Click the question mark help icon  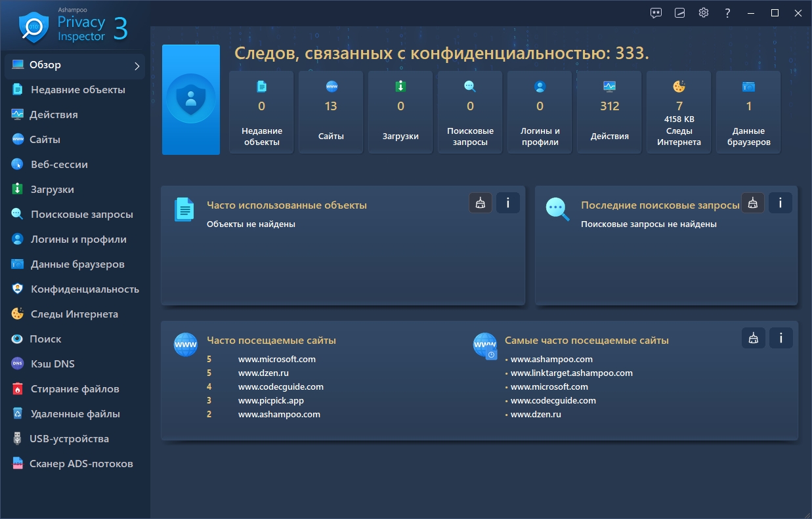(727, 12)
